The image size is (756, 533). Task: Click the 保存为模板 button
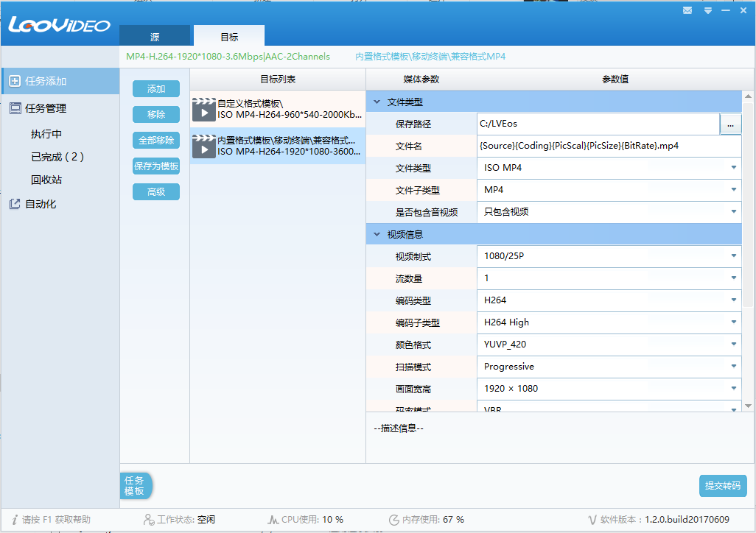pyautogui.click(x=156, y=166)
